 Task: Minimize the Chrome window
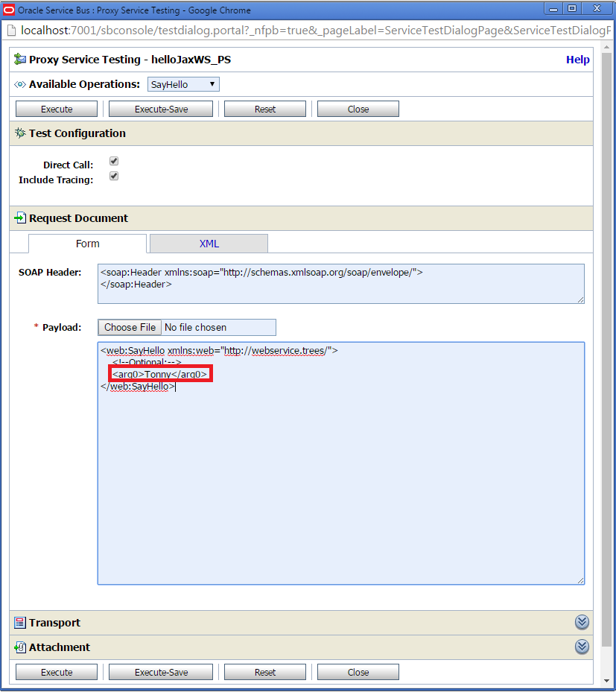553,8
